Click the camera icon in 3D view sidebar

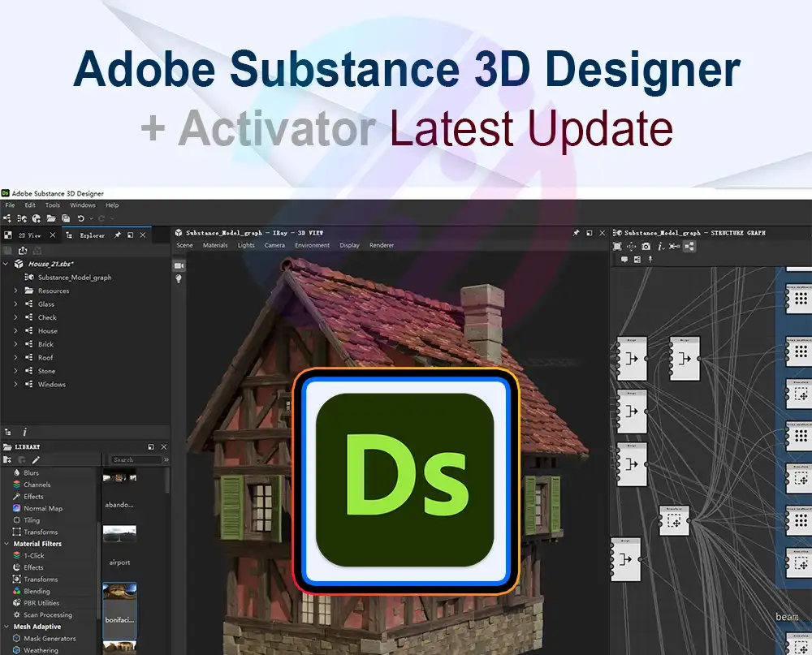pyautogui.click(x=179, y=265)
